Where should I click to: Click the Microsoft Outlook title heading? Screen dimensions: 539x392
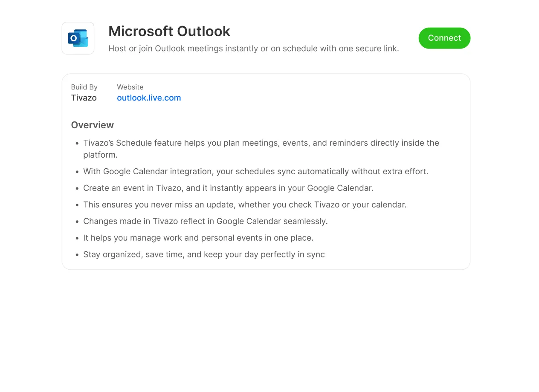click(x=169, y=31)
